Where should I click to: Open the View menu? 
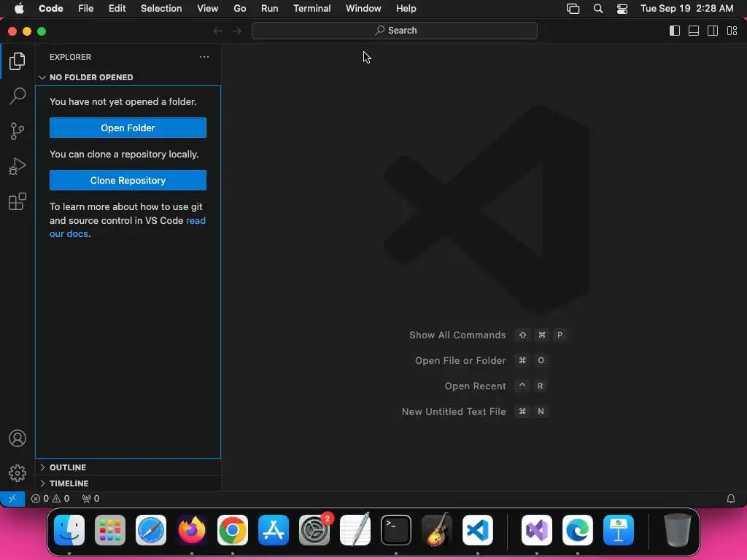click(x=207, y=9)
